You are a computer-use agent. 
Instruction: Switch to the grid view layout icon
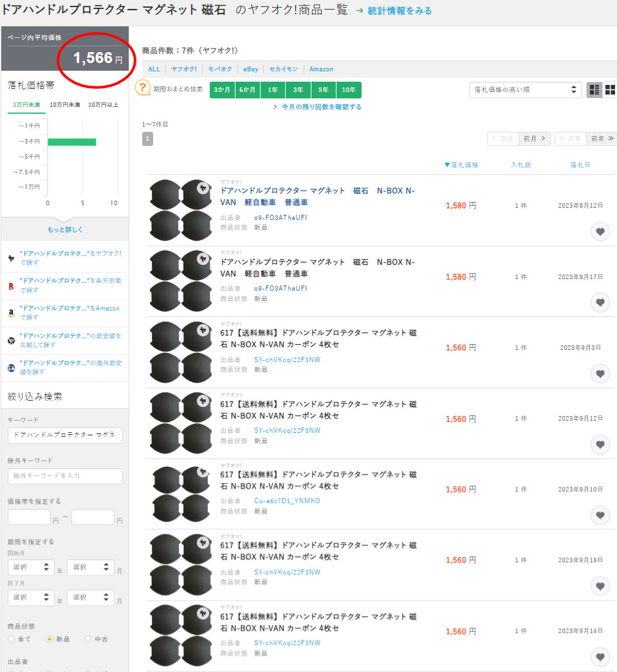coord(610,90)
